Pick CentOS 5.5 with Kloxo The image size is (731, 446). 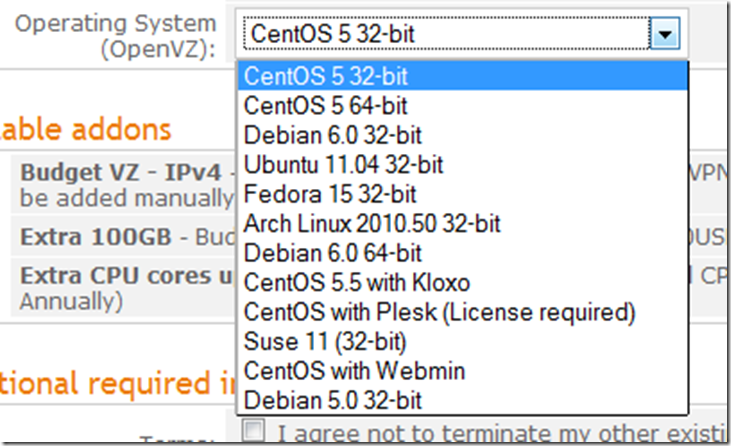pos(462,282)
